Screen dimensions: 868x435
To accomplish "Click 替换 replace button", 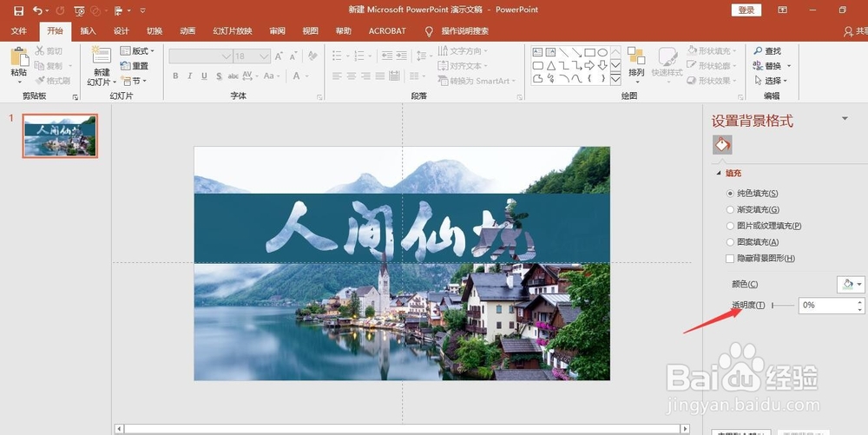I will [772, 66].
